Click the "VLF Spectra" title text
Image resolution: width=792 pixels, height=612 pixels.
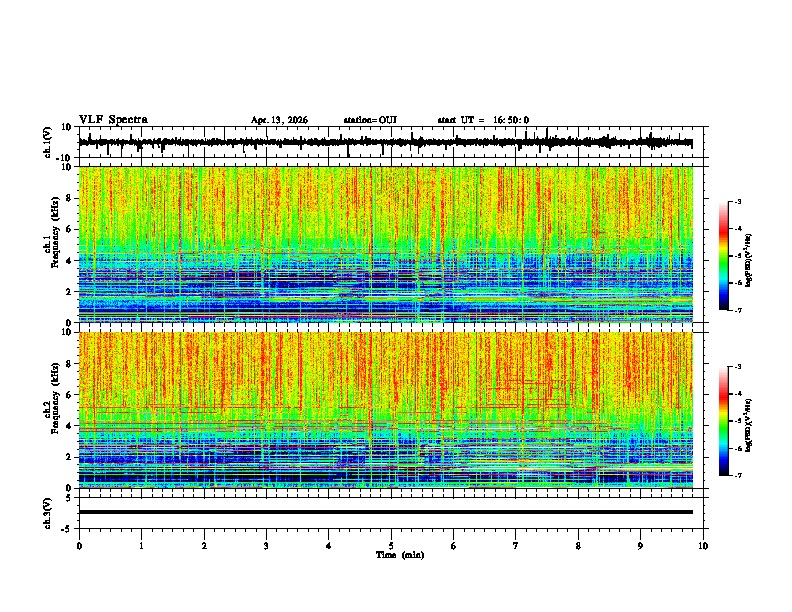[x=113, y=120]
